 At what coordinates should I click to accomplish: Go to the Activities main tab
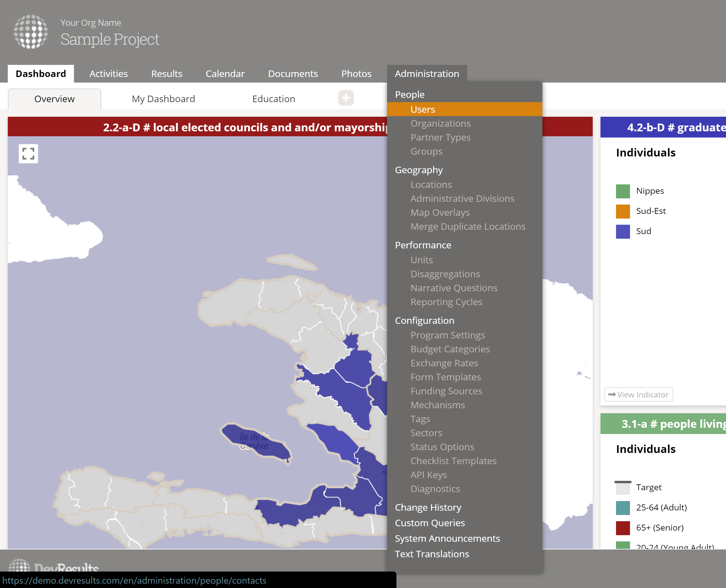pyautogui.click(x=108, y=74)
